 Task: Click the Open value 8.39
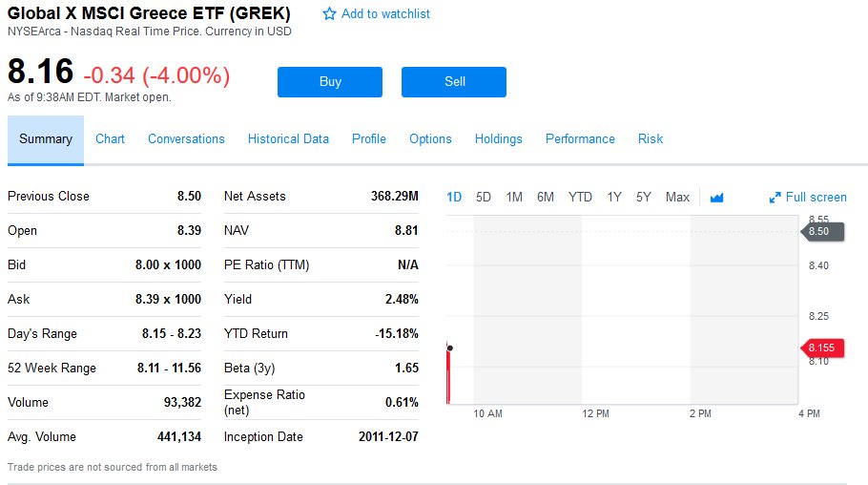point(189,231)
